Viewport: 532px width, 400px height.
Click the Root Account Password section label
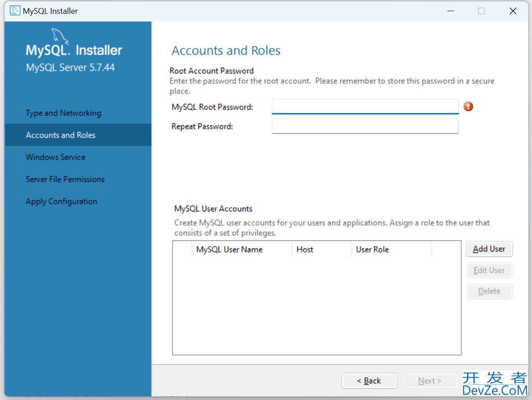pyautogui.click(x=212, y=70)
